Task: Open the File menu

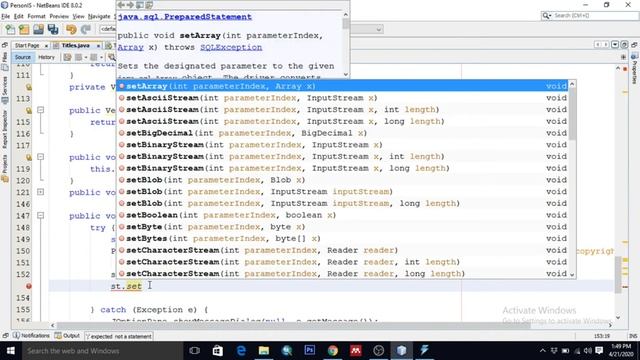Action: click(5, 16)
